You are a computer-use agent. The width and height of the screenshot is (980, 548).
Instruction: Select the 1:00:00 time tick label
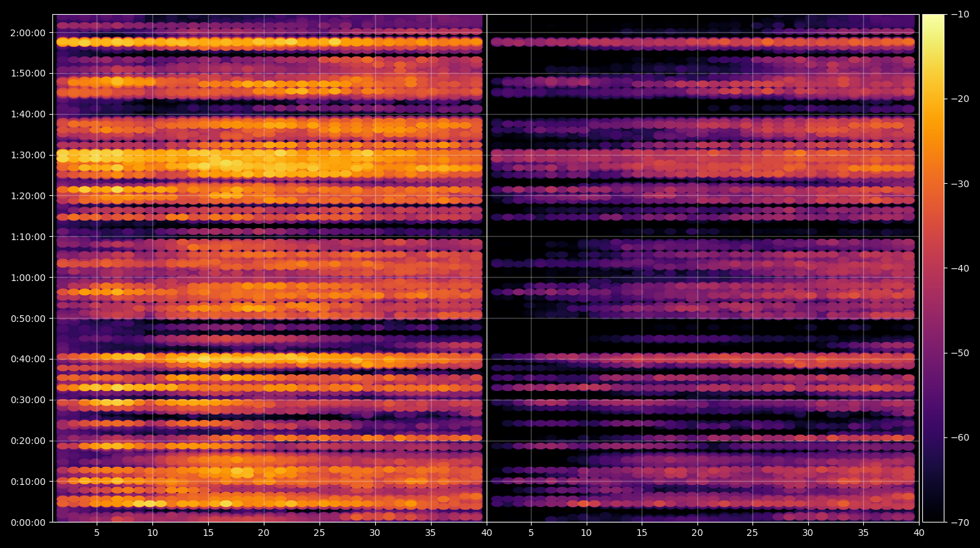tap(28, 278)
